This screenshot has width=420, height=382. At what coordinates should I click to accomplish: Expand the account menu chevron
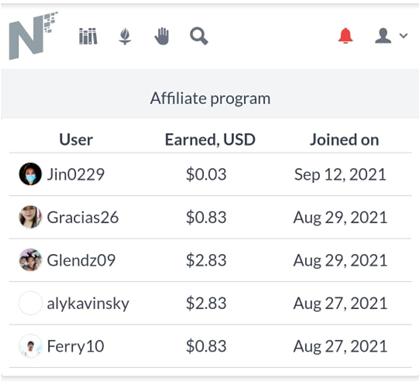pyautogui.click(x=403, y=35)
